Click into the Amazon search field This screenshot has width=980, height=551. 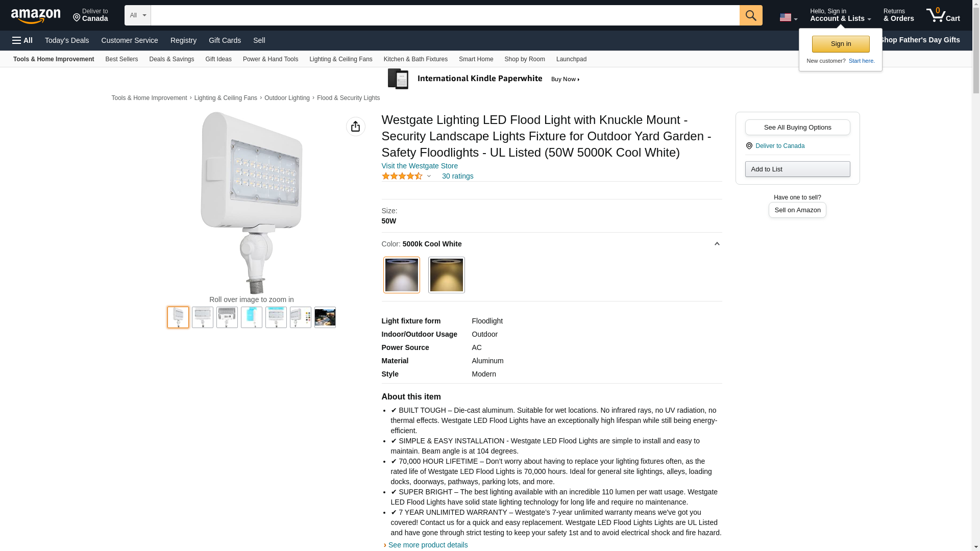445,15
